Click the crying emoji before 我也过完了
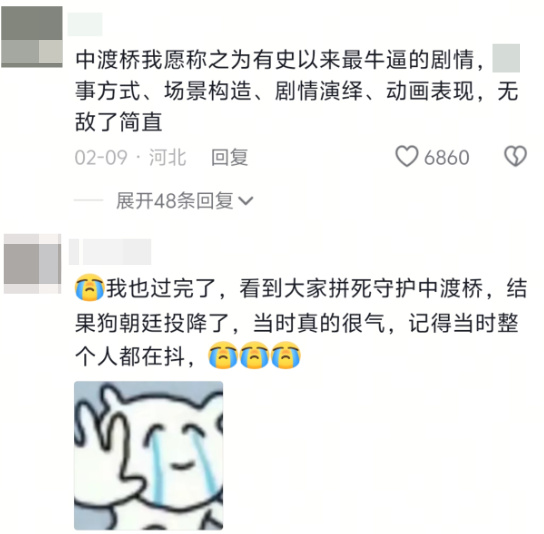 point(90,288)
